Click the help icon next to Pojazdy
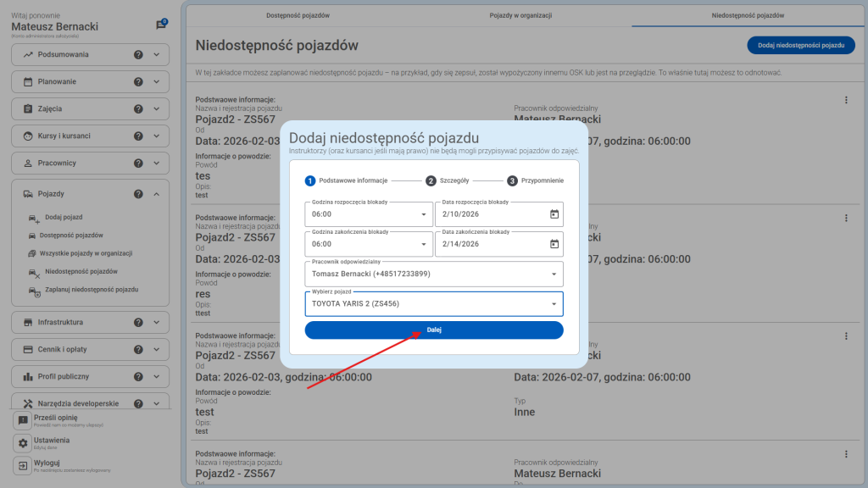 (x=137, y=193)
